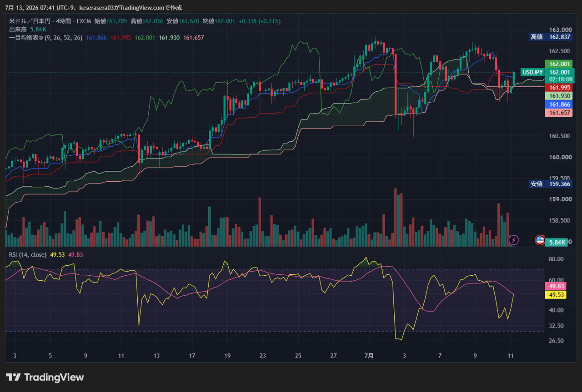Click the 終値162.001 close value in the header
Screen dimensions: 582x392
point(219,21)
